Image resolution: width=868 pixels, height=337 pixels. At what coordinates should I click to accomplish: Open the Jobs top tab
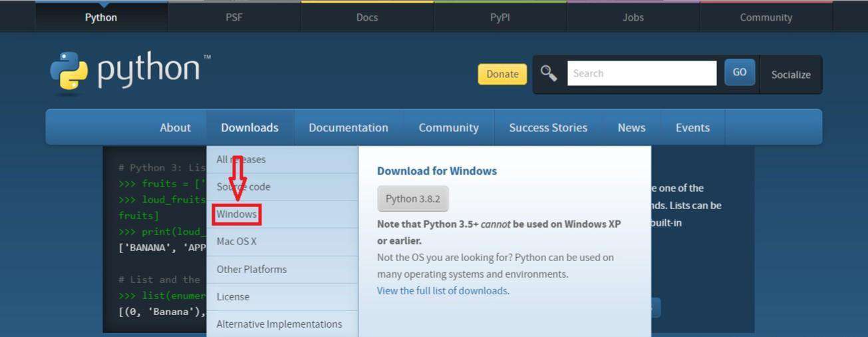click(633, 17)
